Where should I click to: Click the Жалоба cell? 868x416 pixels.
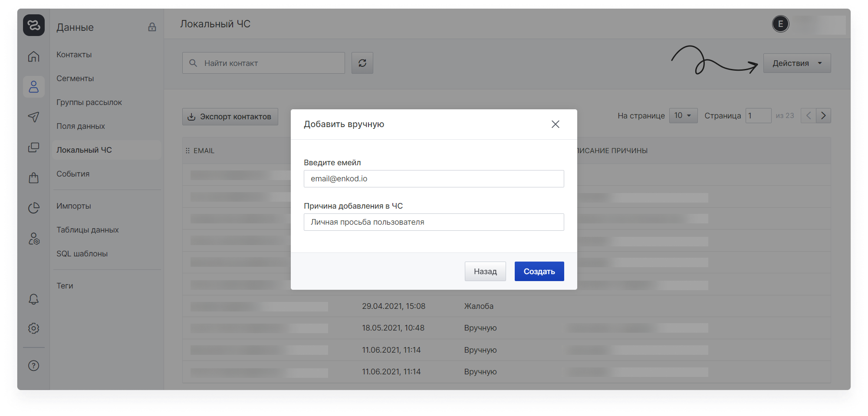[x=479, y=306]
